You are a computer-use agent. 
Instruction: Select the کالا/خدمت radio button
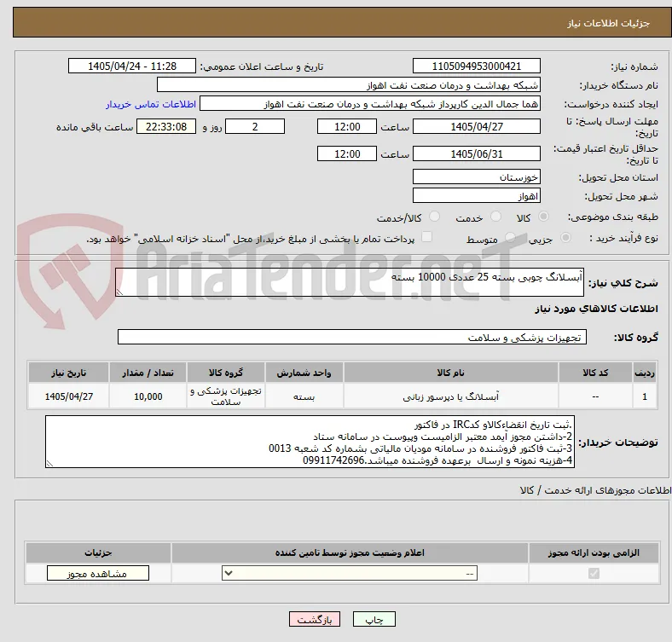[435, 217]
